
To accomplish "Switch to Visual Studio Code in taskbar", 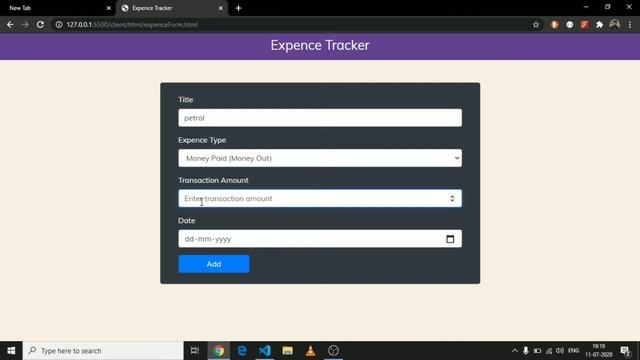I will click(264, 351).
